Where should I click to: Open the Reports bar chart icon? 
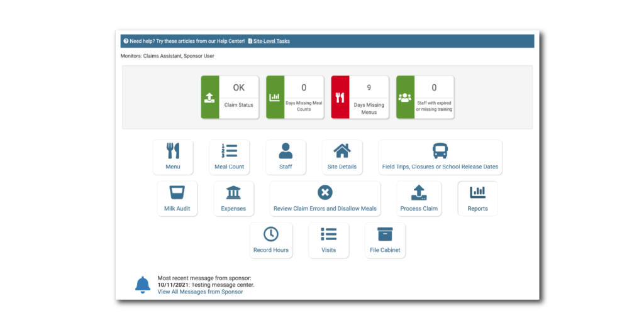tap(478, 192)
